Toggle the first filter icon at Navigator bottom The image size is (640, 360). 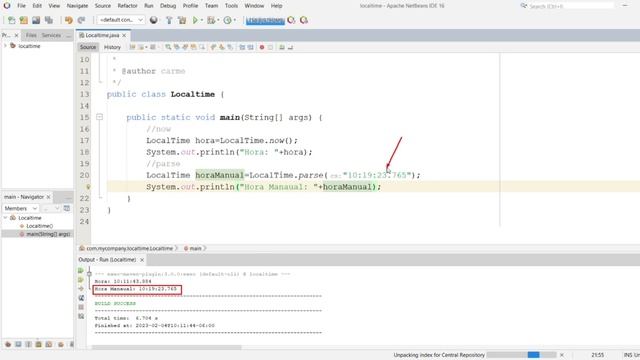click(x=8, y=344)
